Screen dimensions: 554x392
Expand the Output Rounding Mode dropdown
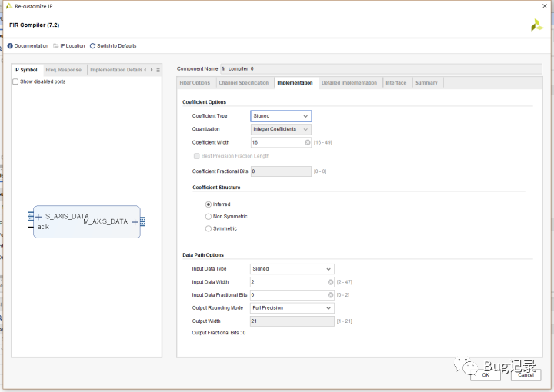point(292,308)
